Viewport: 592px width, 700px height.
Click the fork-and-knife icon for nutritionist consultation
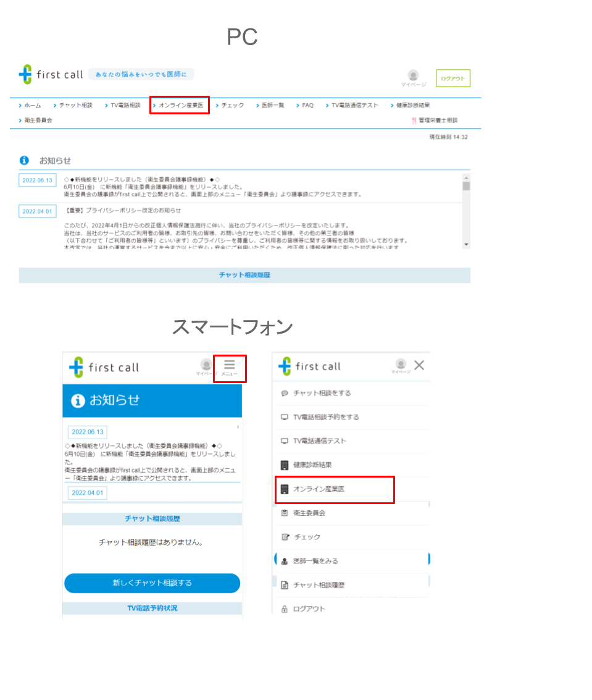tap(414, 120)
